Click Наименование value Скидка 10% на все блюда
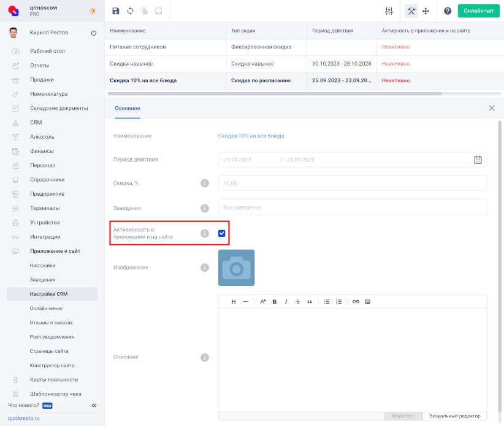Screen dimensions: 504x426 pyautogui.click(x=251, y=136)
